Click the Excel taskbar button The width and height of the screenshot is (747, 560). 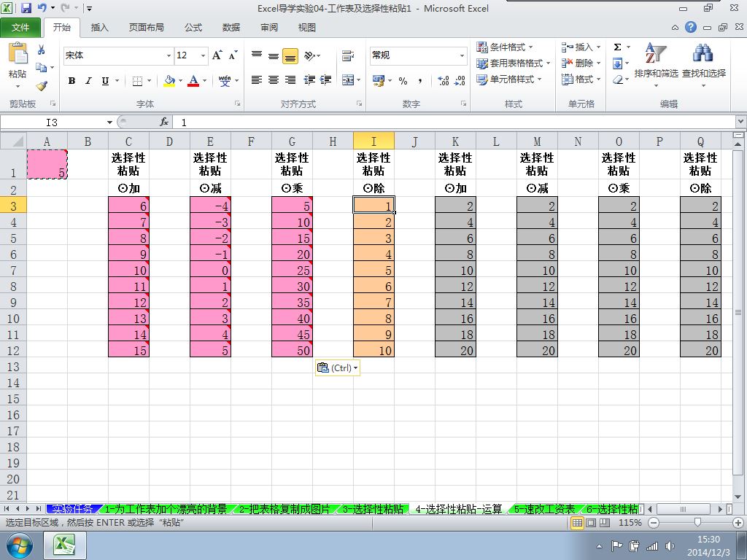tap(65, 545)
